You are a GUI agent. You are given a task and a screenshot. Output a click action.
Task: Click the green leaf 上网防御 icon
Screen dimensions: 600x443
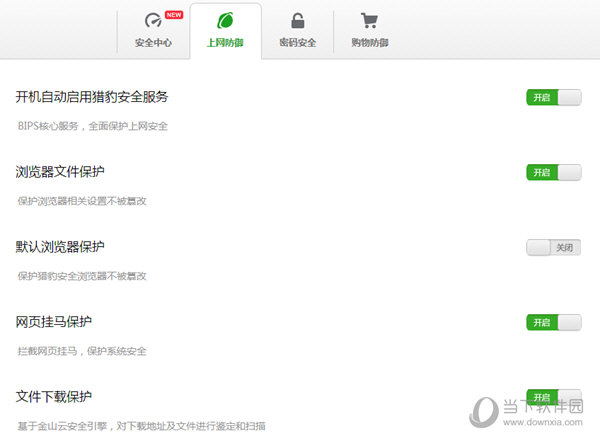[x=225, y=20]
